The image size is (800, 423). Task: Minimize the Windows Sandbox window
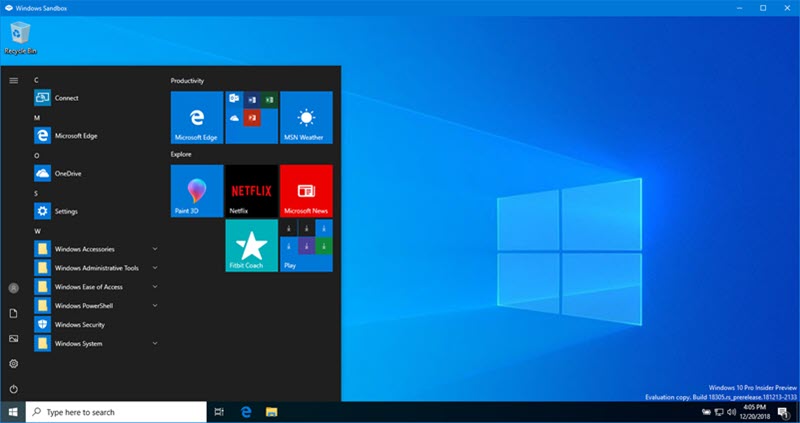tap(740, 8)
